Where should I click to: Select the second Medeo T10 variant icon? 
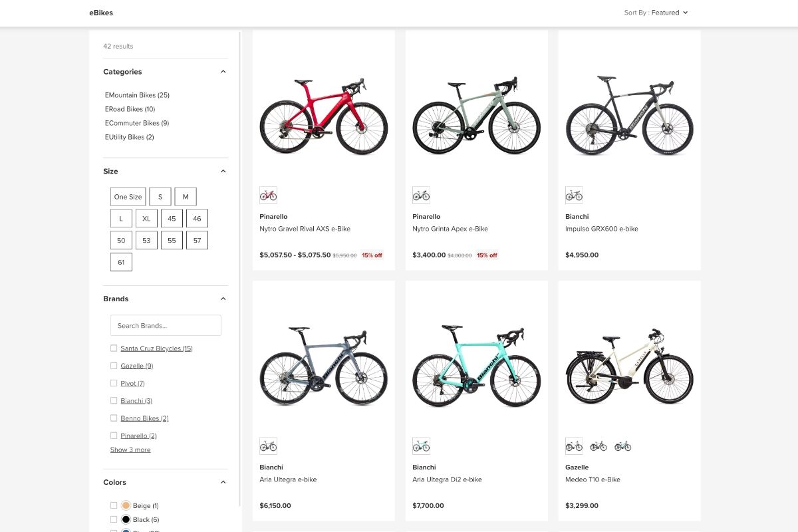598,446
